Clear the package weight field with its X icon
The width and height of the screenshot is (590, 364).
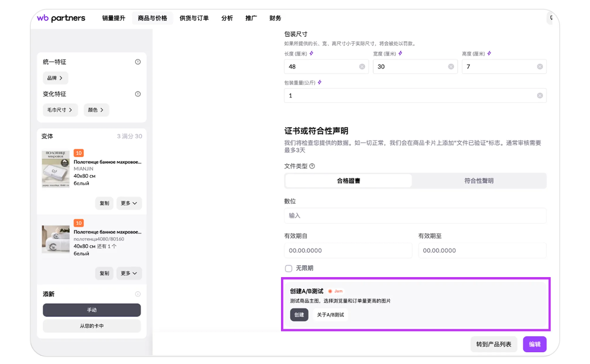540,96
